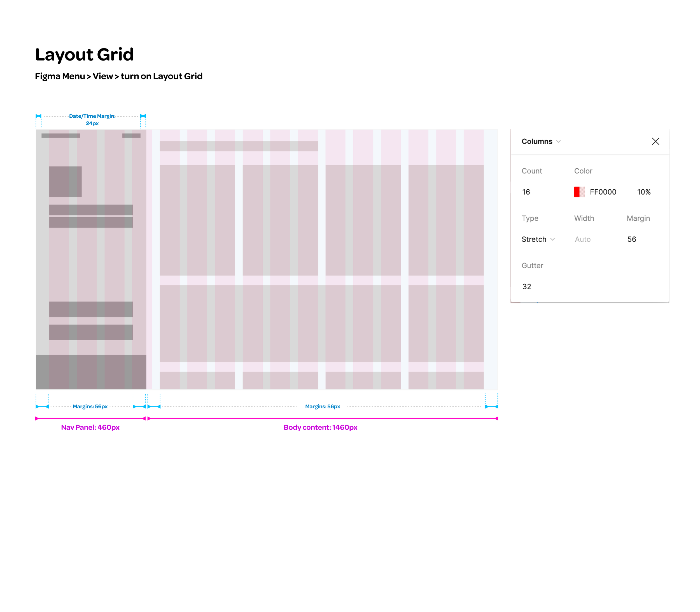Click the Margin field showing 56

631,239
